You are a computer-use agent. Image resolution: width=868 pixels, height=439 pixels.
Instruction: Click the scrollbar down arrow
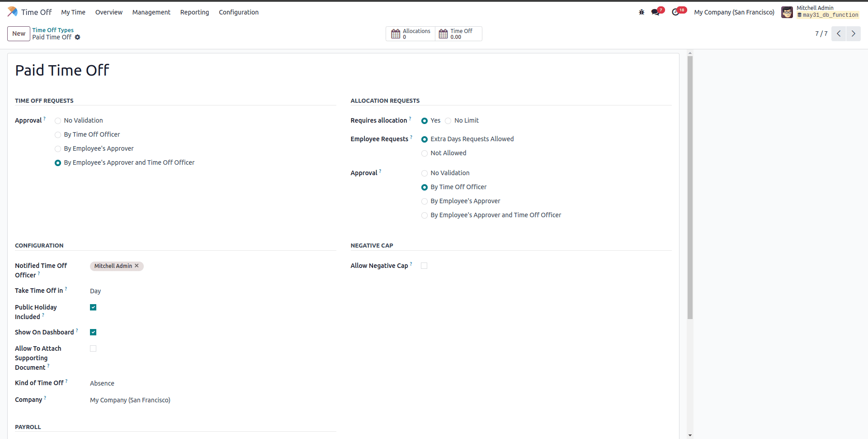pos(690,435)
